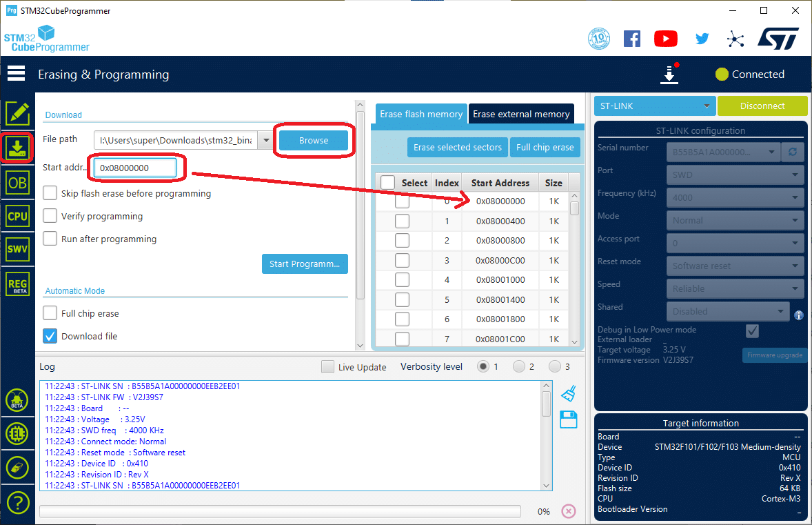Select sector 3 at 0x08000C00
The height and width of the screenshot is (525, 812).
tap(402, 260)
